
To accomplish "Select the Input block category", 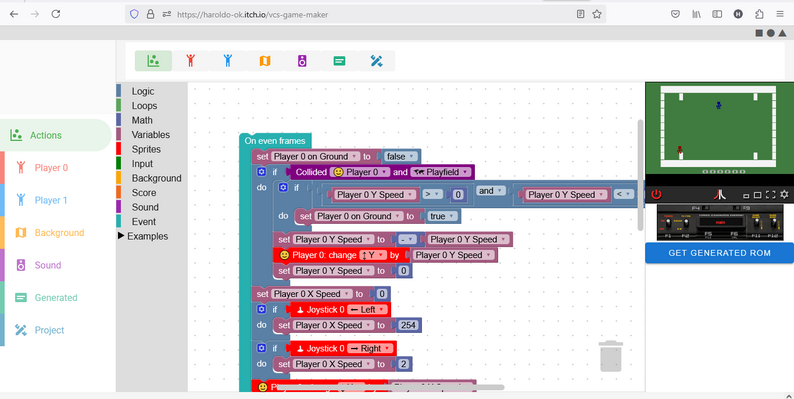I will (142, 164).
